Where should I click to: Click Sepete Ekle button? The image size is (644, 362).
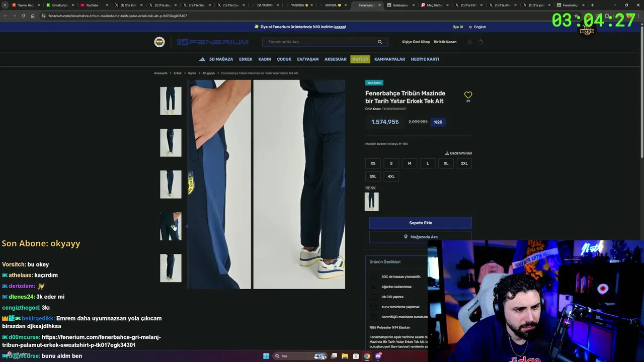point(421,223)
